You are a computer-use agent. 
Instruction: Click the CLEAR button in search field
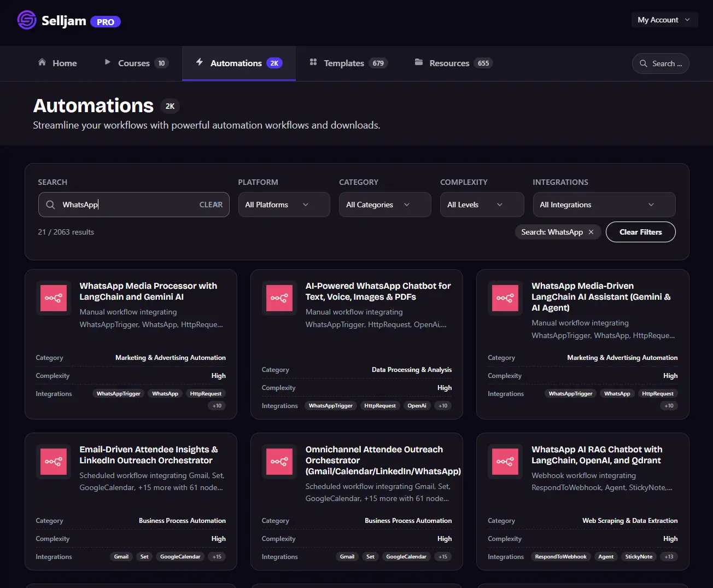tap(211, 205)
